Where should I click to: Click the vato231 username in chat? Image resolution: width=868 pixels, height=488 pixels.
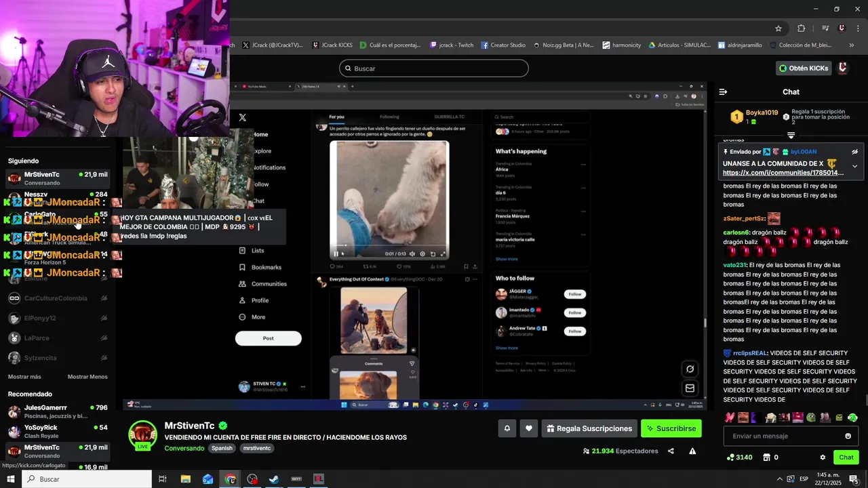click(735, 265)
